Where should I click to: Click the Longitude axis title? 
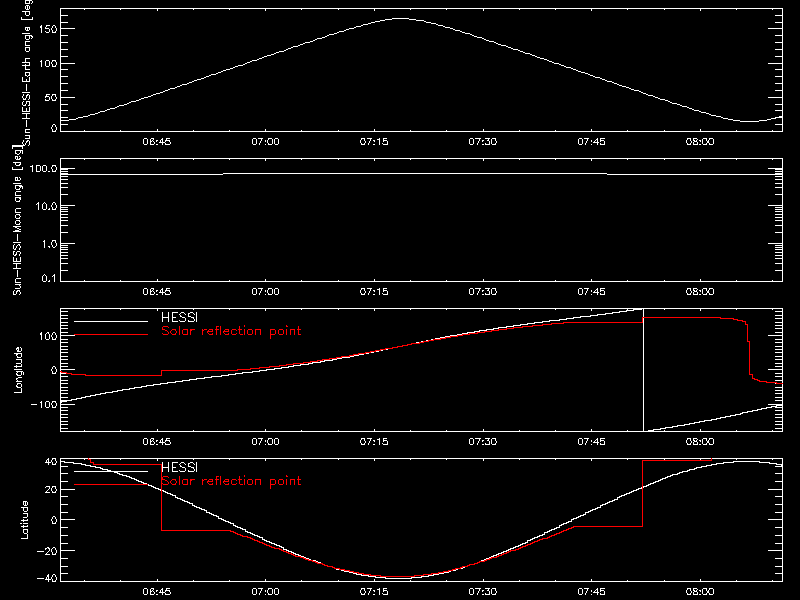(x=18, y=370)
